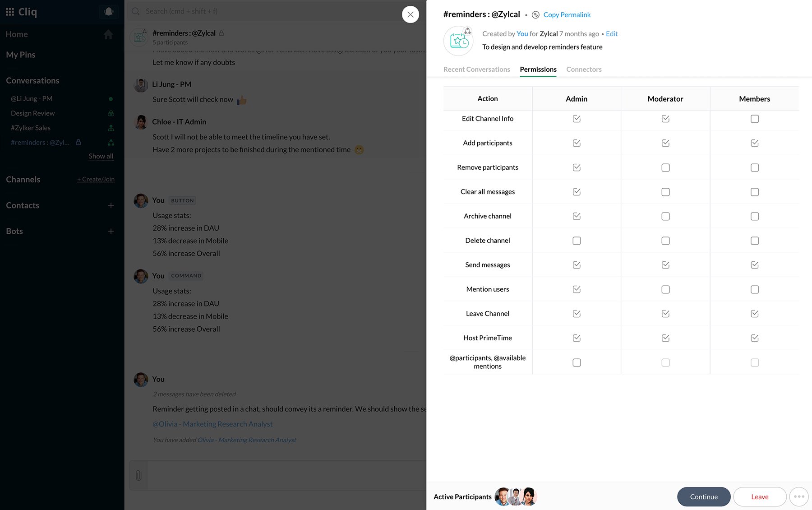This screenshot has height=510, width=812.
Task: Toggle Members checkbox for Send messages
Action: pyautogui.click(x=755, y=265)
